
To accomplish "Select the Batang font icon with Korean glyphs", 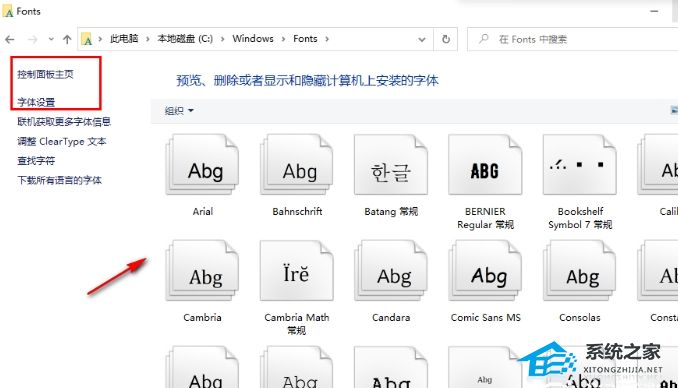I will click(391, 164).
